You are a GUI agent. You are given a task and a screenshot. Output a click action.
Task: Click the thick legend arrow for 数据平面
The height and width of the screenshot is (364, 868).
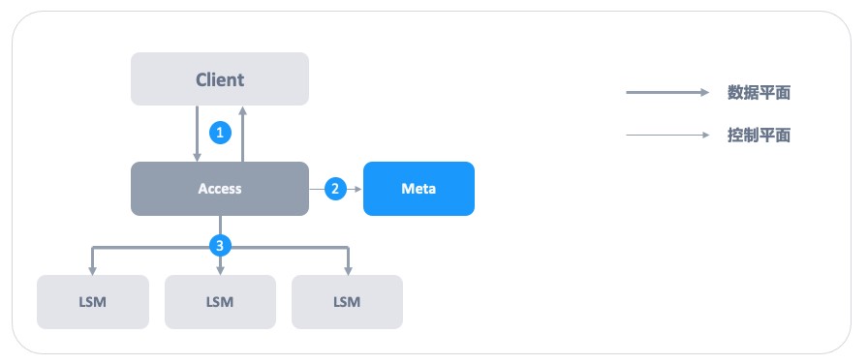[x=667, y=93]
